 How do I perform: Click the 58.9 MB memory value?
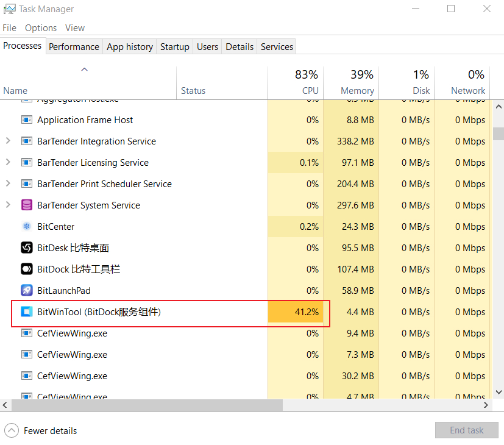(358, 291)
